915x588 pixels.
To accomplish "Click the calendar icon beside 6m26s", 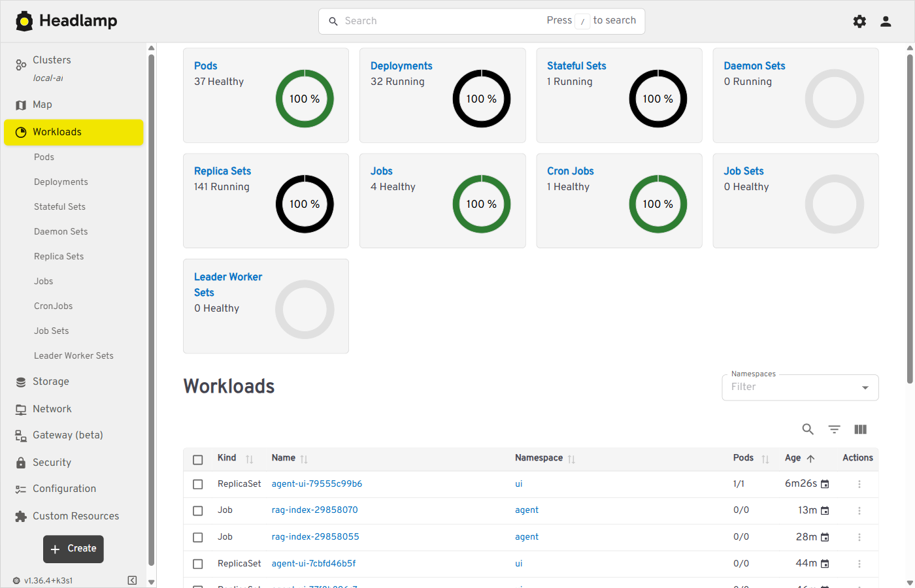I will click(x=825, y=484).
